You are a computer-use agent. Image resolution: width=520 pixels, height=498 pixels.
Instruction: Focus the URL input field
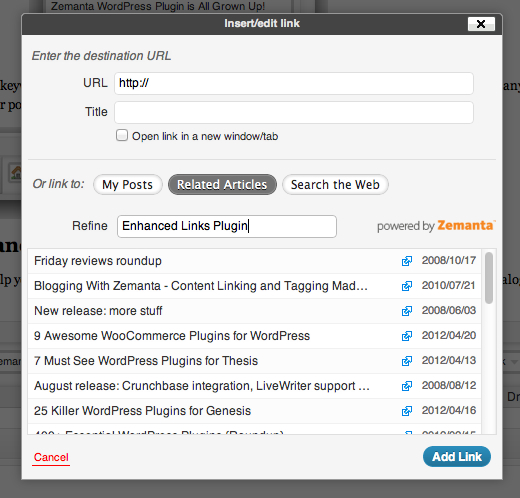[x=294, y=83]
